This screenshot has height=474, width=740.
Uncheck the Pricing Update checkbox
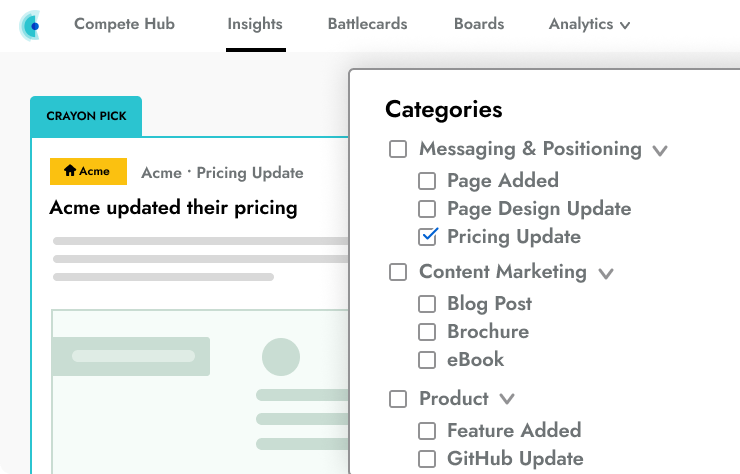[428, 237]
